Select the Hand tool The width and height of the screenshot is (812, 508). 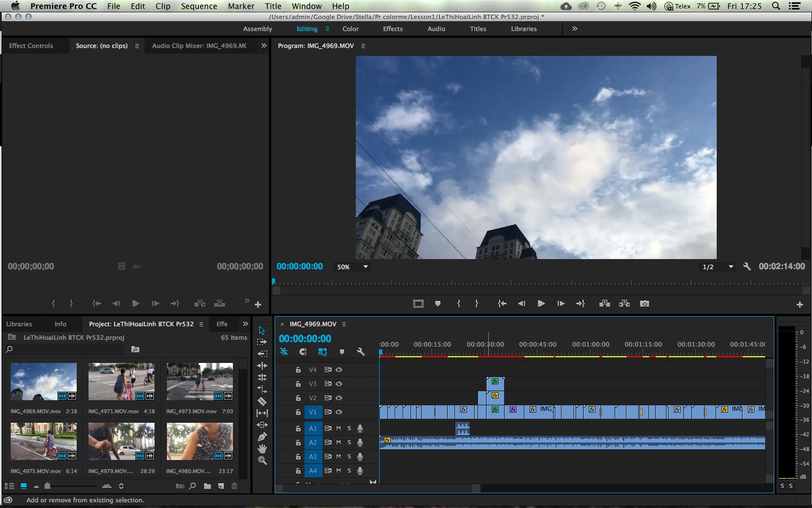coord(262,449)
